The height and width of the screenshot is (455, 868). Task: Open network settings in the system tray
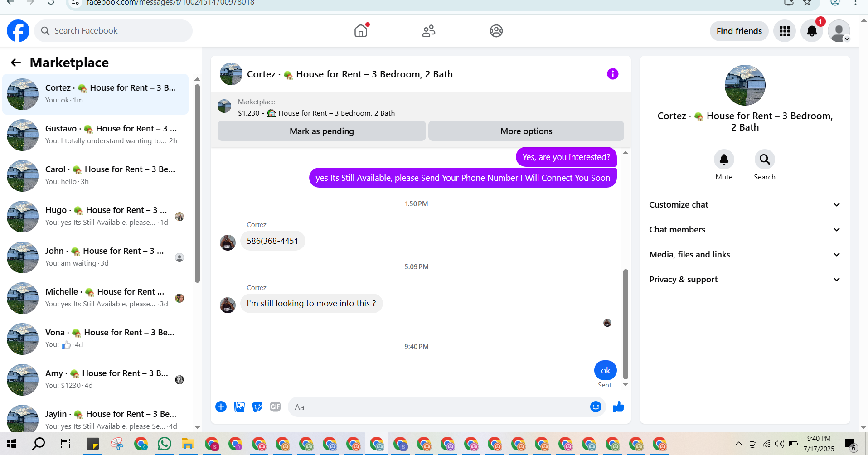[x=766, y=444]
